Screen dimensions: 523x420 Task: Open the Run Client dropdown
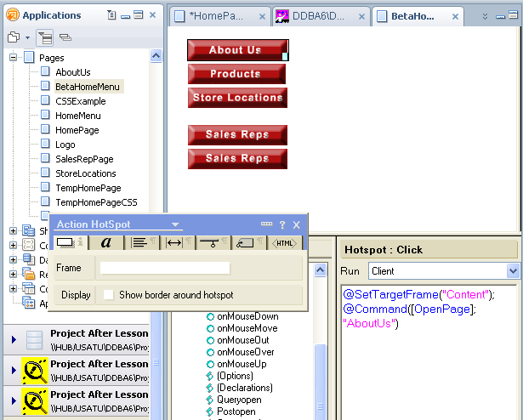[513, 271]
